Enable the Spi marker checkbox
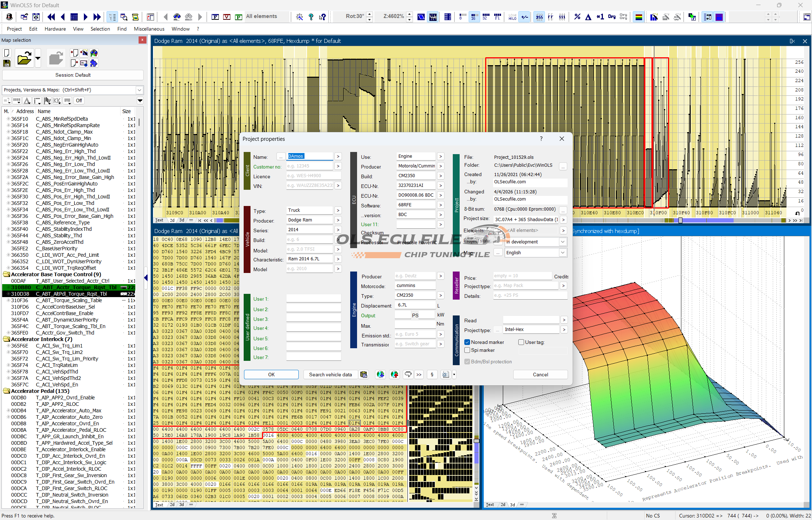The width and height of the screenshot is (812, 520). 467,350
